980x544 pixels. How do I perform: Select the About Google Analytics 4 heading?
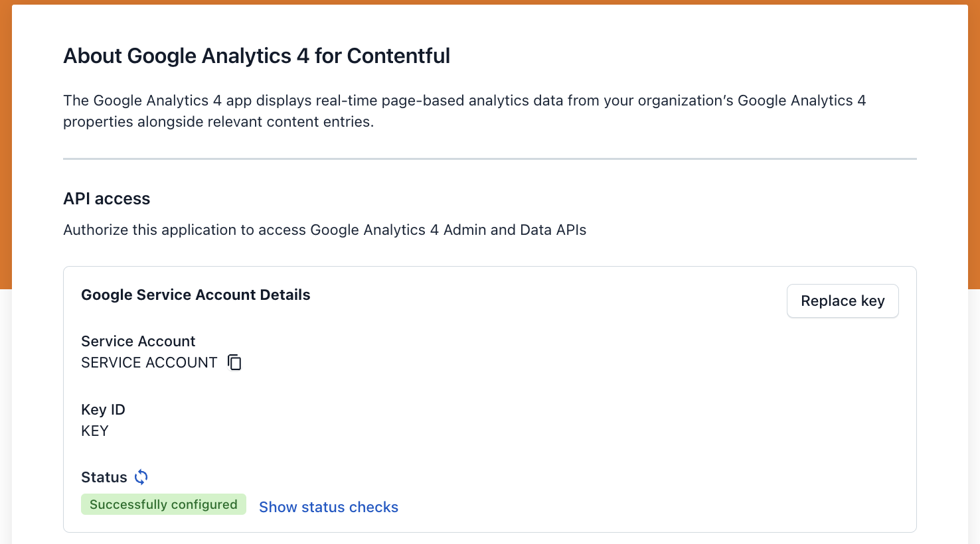pyautogui.click(x=256, y=56)
